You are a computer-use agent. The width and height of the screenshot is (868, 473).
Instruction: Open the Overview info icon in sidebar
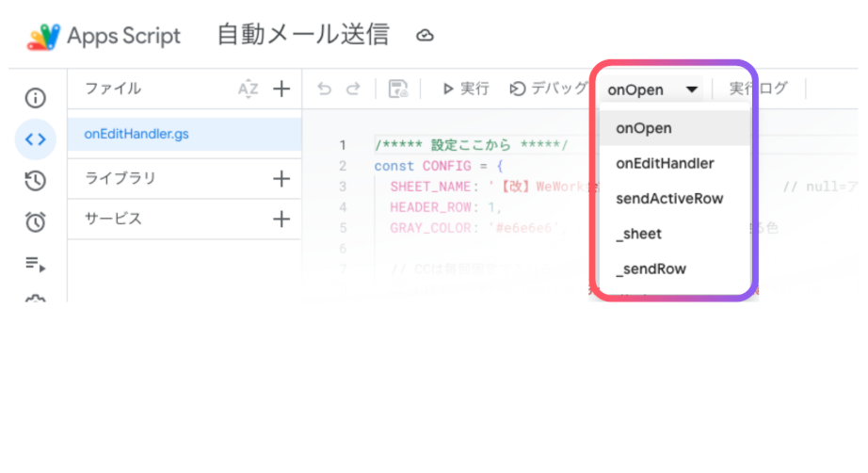click(x=36, y=97)
